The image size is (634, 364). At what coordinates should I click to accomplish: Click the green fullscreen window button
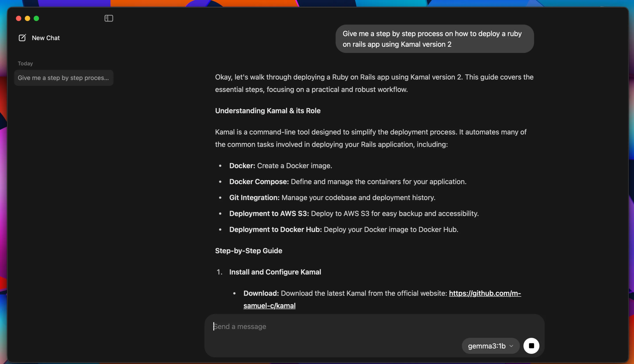pyautogui.click(x=37, y=19)
